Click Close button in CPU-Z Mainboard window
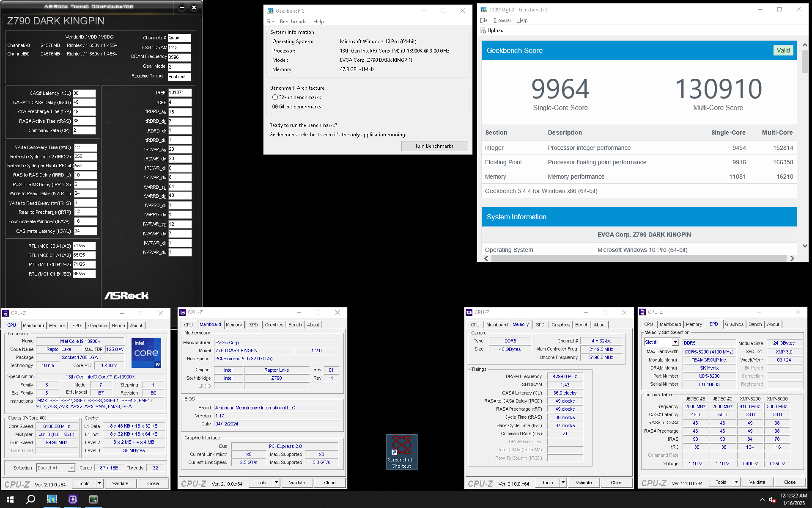Image resolution: width=812 pixels, height=508 pixels. (329, 482)
